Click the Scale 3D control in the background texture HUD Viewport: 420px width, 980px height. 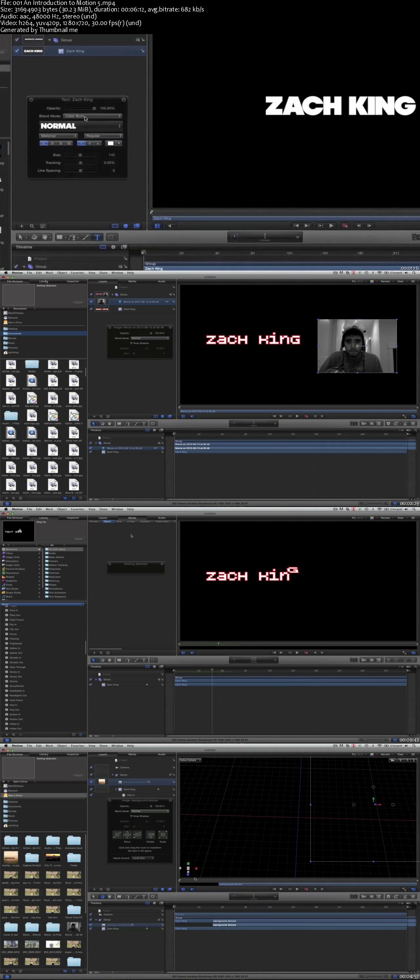pyautogui.click(x=163, y=835)
